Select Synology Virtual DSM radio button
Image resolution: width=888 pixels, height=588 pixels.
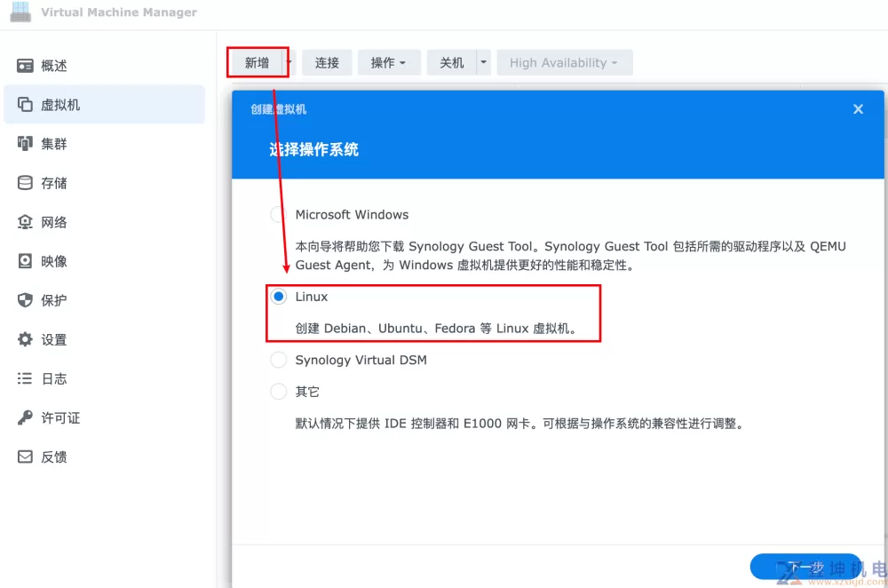click(278, 360)
